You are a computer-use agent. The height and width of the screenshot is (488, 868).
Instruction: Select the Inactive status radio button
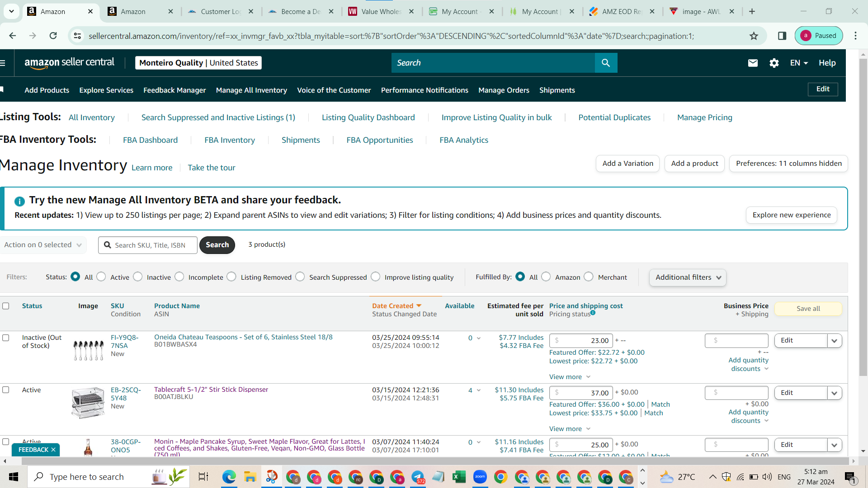click(x=138, y=277)
